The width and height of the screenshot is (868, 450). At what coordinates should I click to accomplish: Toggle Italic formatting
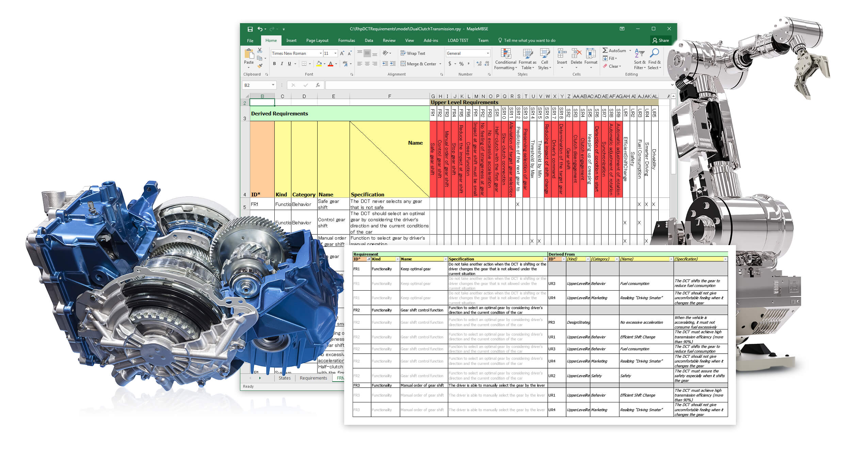(x=282, y=64)
